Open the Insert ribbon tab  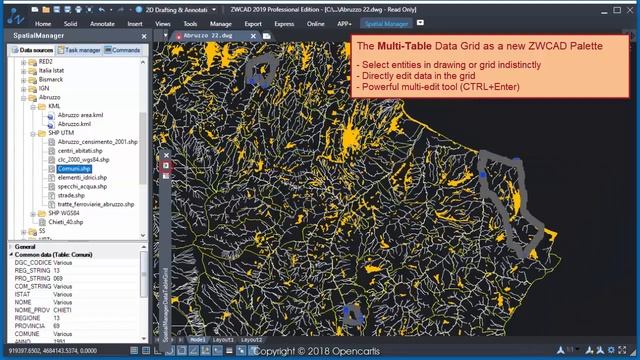click(x=135, y=24)
